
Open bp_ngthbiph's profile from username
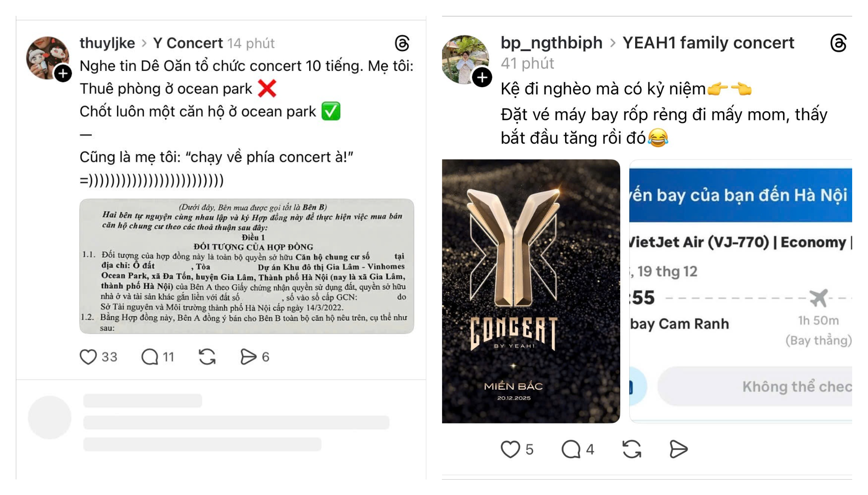552,43
